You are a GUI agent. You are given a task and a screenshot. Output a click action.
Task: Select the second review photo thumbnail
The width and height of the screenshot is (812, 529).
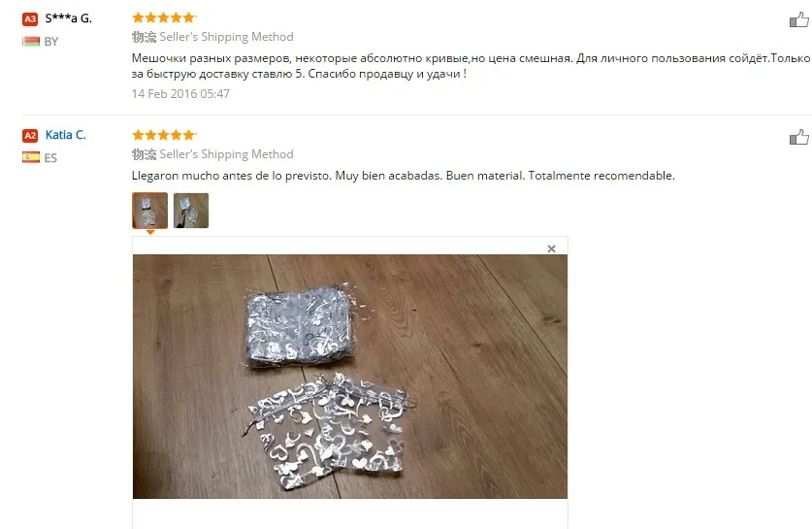click(191, 211)
